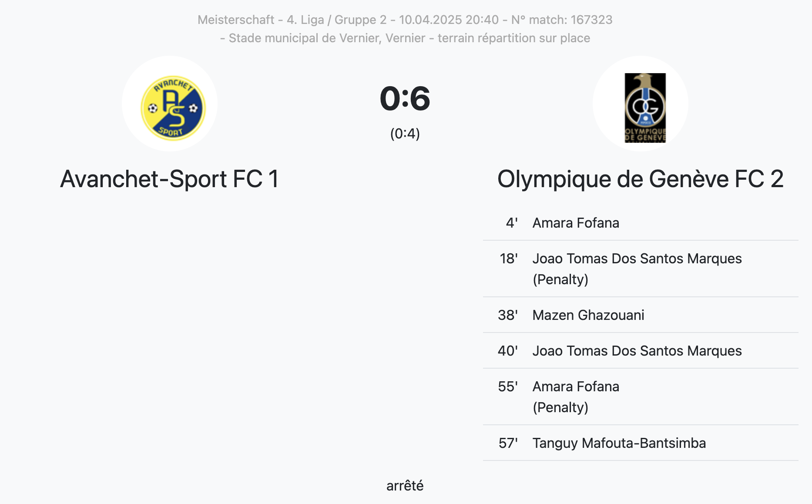Open the Avanchet-Sport FC 1 team name
812x504 pixels.
(169, 179)
